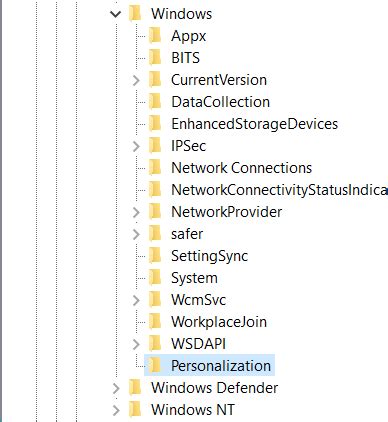Expand the Windows Defender key
Viewport: 388px width, 422px height.
[x=116, y=388]
